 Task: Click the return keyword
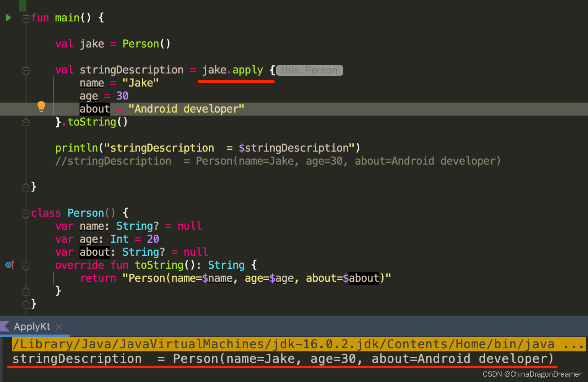(98, 278)
